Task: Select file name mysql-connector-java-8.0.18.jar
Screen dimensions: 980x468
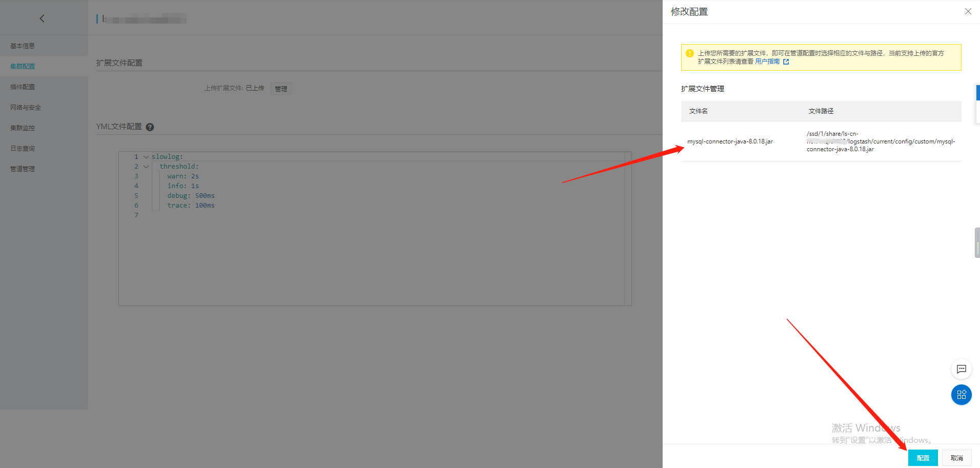Action: pos(730,141)
